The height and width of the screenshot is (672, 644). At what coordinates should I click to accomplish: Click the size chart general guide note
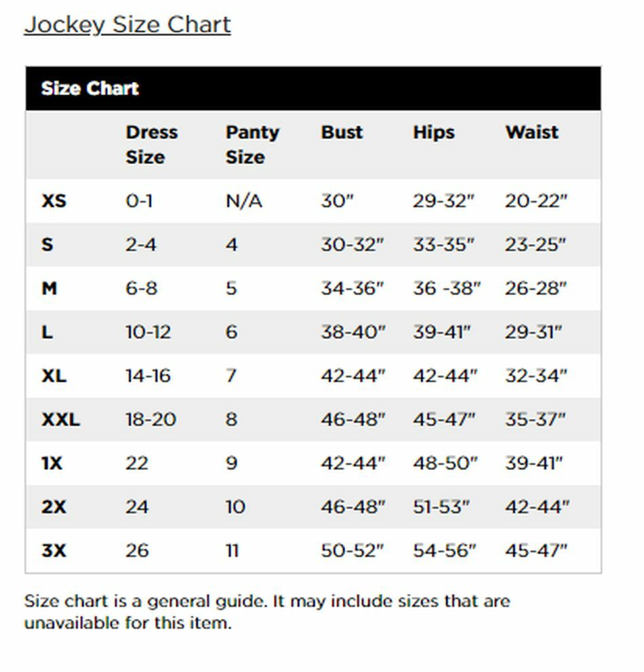point(267,612)
